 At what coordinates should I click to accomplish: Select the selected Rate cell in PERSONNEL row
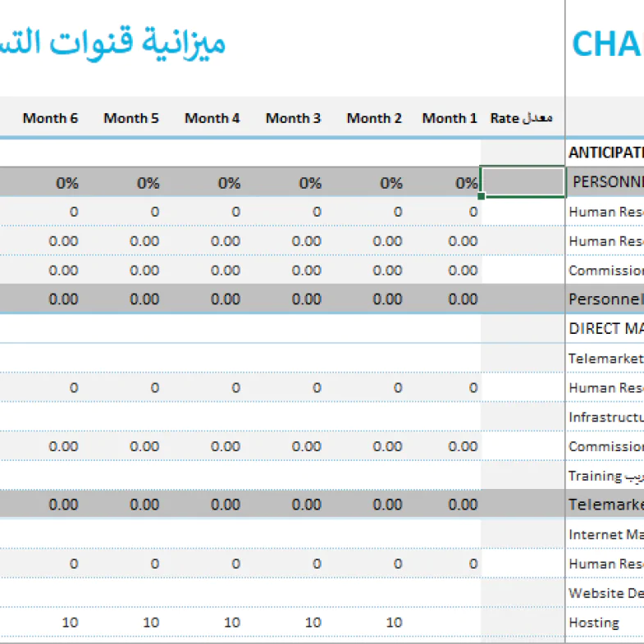pyautogui.click(x=522, y=182)
